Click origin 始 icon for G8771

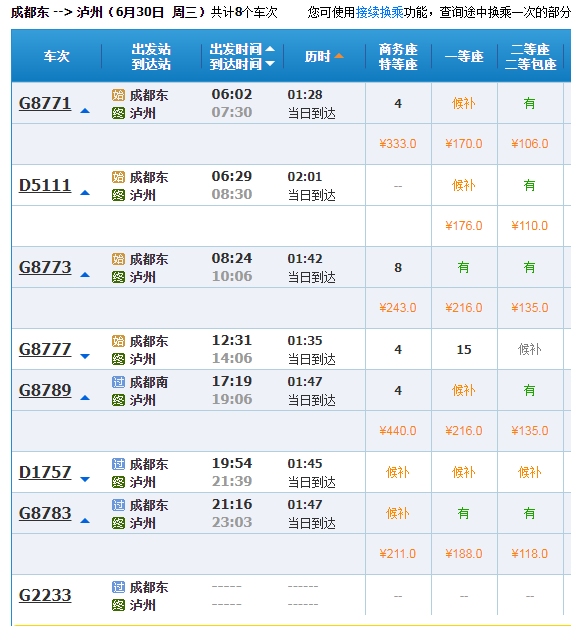coord(118,95)
